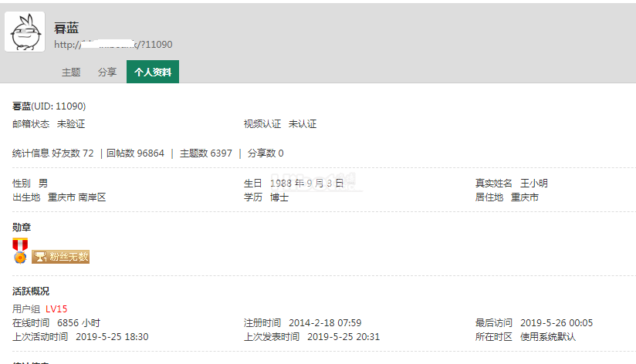Switch to the 分享 tab
This screenshot has width=636, height=364.
point(107,72)
